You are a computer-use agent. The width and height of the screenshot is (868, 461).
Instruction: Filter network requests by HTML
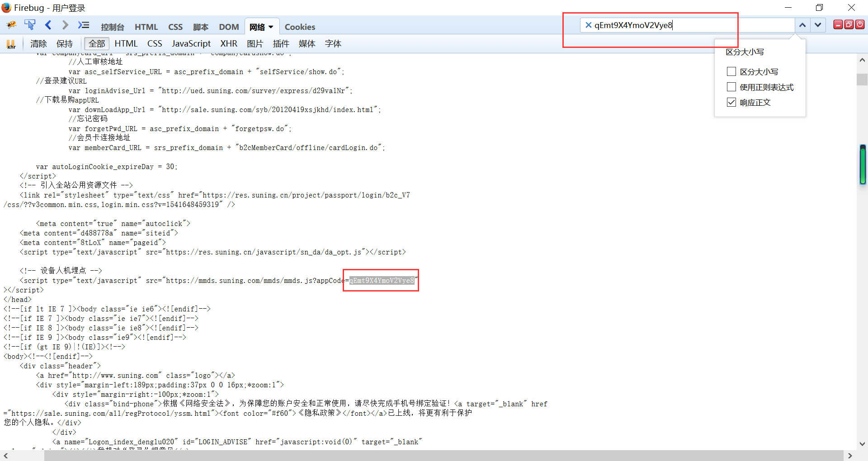(126, 44)
